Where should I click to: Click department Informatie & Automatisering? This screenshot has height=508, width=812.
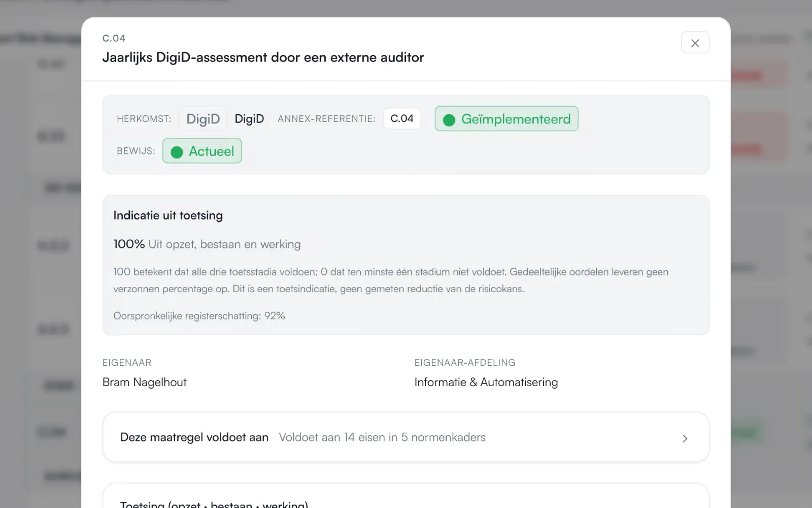click(x=486, y=382)
